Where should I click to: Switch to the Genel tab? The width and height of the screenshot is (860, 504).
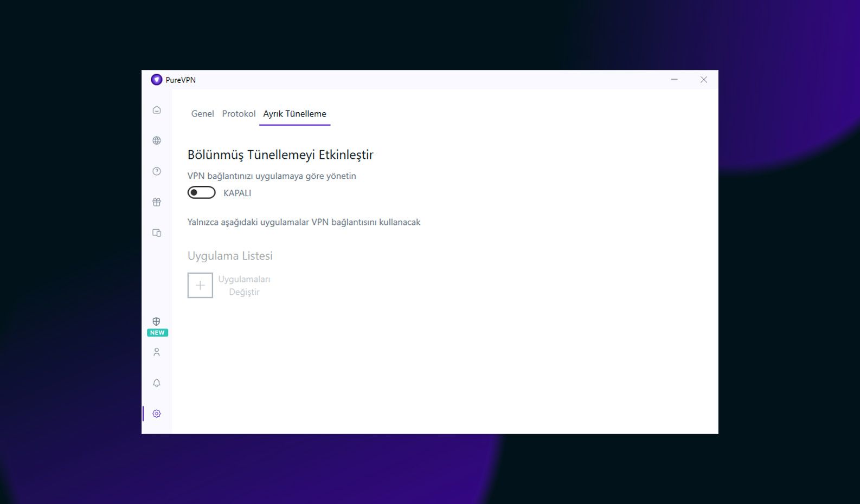[x=203, y=114]
